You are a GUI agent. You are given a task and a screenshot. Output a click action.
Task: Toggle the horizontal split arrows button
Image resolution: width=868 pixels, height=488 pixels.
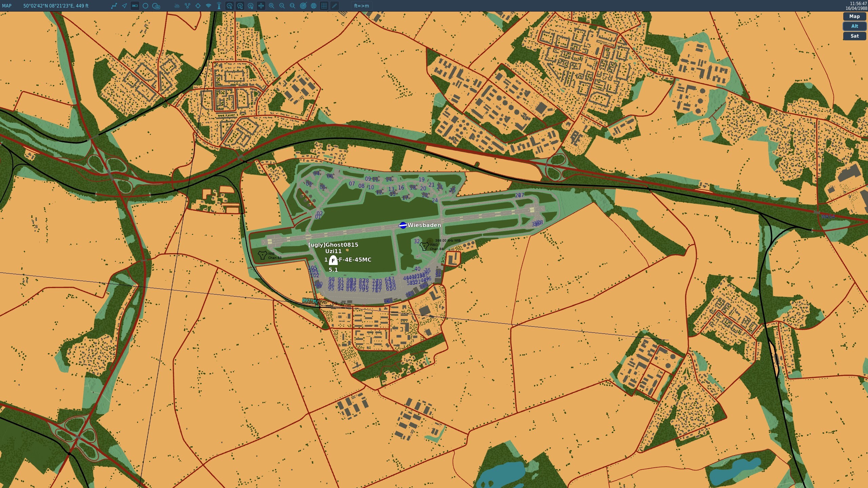tap(261, 6)
